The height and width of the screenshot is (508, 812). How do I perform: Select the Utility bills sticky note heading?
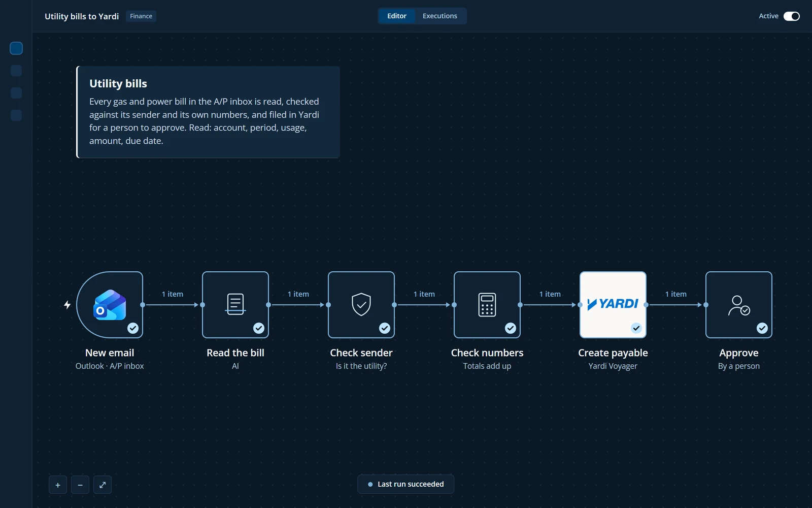pyautogui.click(x=118, y=83)
